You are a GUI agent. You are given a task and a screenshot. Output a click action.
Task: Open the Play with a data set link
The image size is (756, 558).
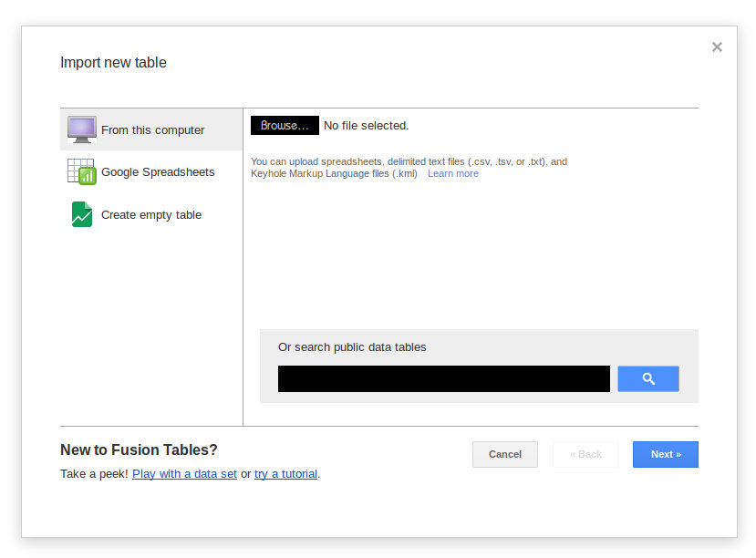coord(184,474)
